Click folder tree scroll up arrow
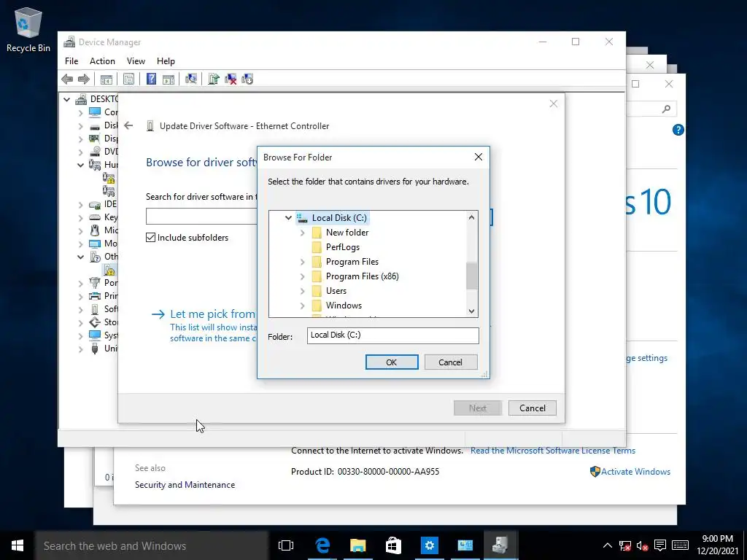 click(x=471, y=217)
